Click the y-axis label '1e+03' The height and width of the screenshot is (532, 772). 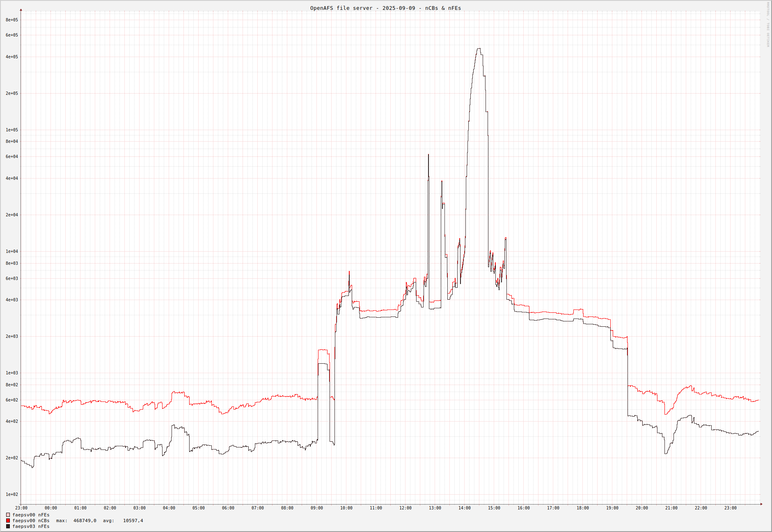click(x=12, y=373)
